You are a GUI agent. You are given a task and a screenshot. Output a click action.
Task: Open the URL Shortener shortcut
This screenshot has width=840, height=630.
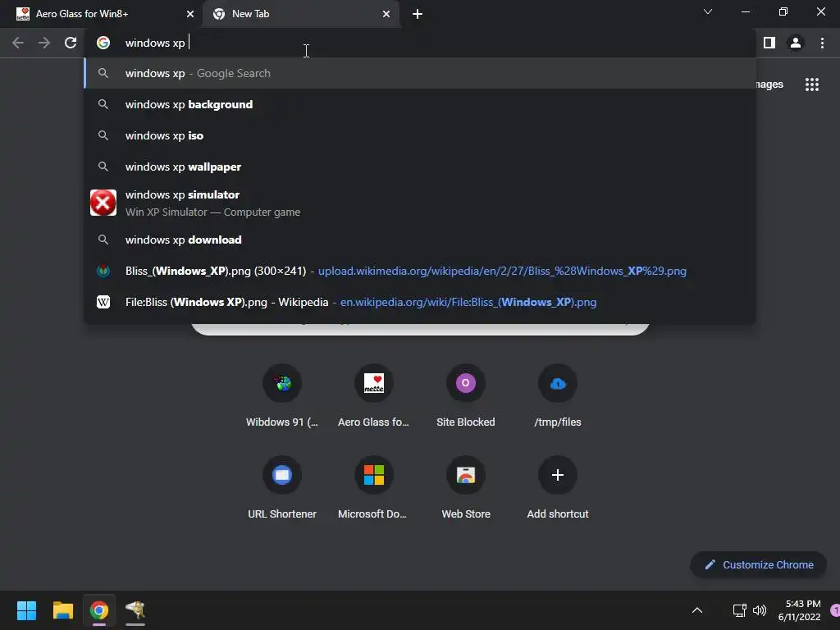click(282, 487)
